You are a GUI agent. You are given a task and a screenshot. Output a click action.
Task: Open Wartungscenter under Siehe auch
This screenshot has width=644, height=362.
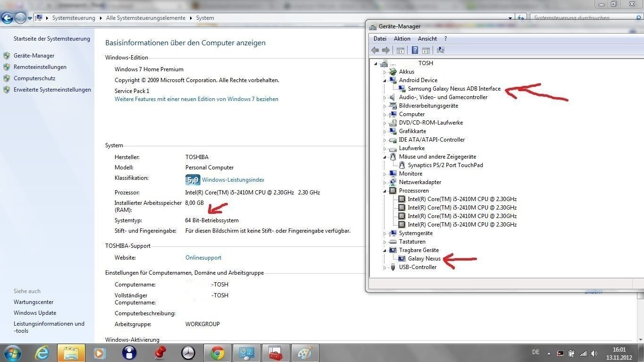coord(33,302)
